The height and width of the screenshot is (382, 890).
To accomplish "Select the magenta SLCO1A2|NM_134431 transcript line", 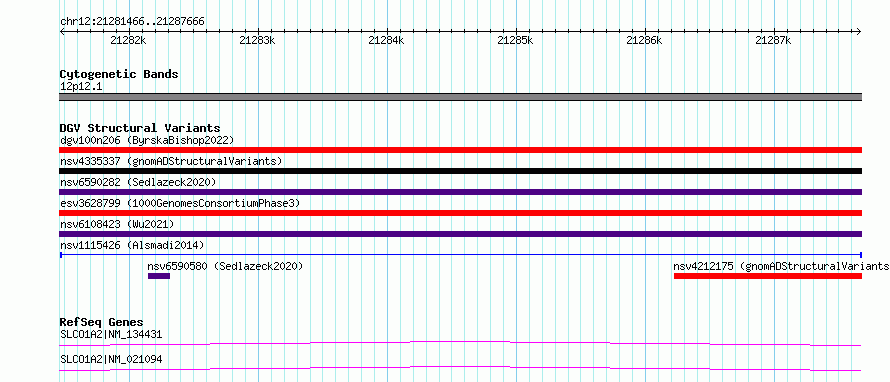I will (461, 343).
